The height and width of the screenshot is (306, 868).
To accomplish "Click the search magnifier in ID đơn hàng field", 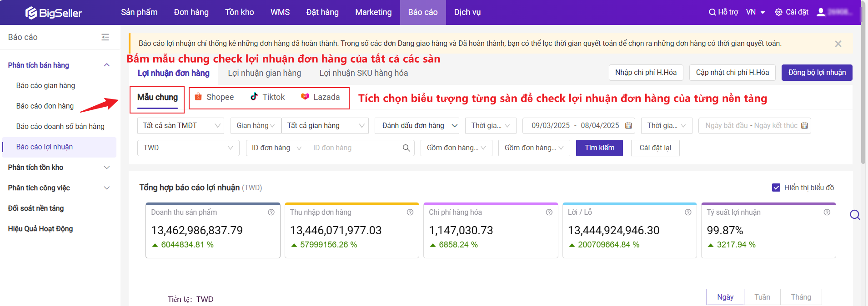I will click(406, 148).
